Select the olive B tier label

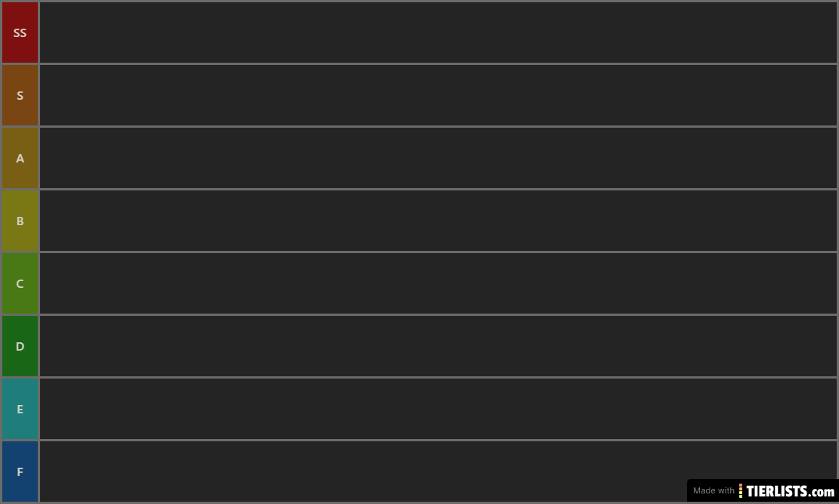point(20,221)
